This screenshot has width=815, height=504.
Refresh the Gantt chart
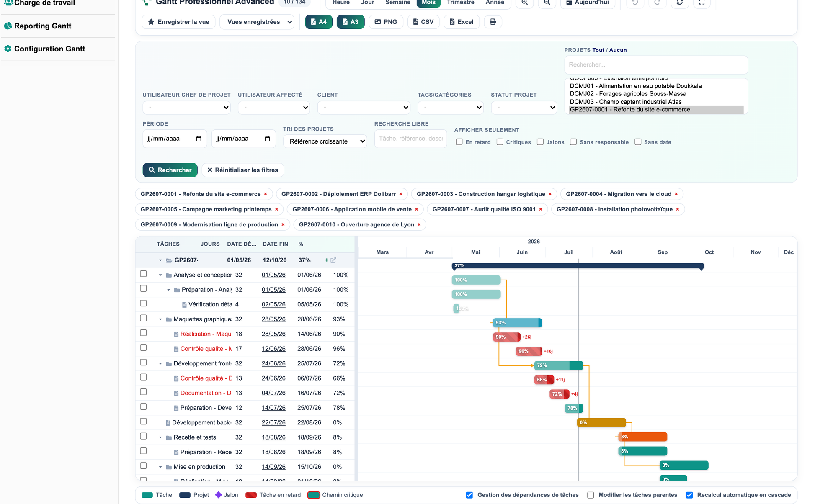point(680,3)
